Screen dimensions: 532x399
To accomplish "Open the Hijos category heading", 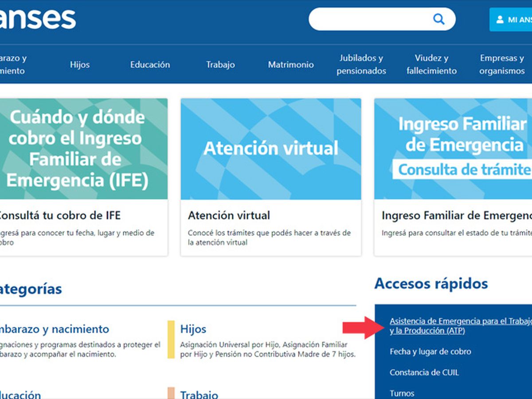I will 193,329.
